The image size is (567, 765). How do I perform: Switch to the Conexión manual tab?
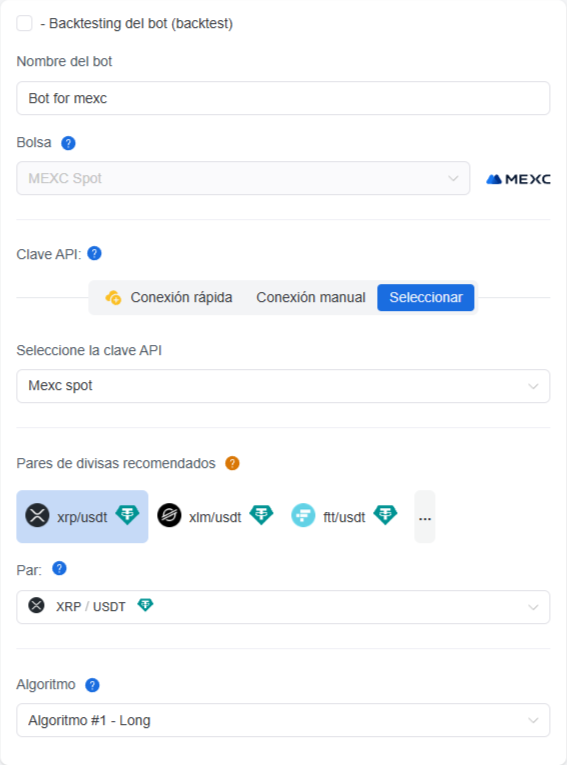coord(311,298)
